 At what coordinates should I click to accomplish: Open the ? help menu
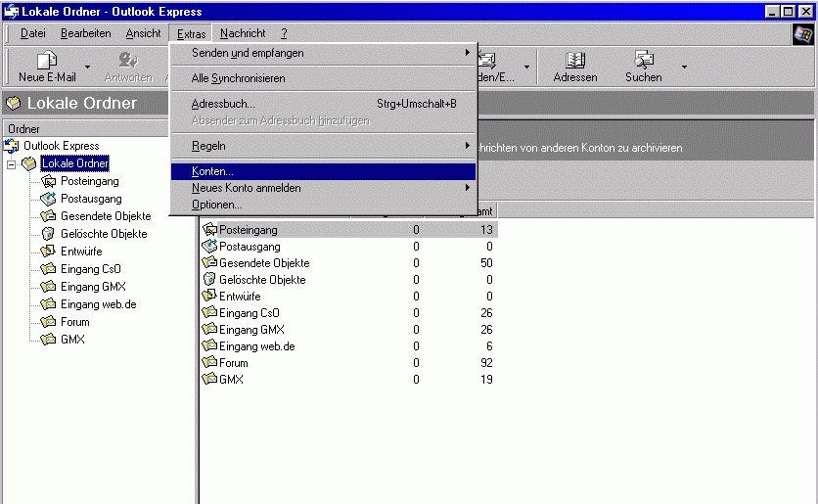pos(284,33)
